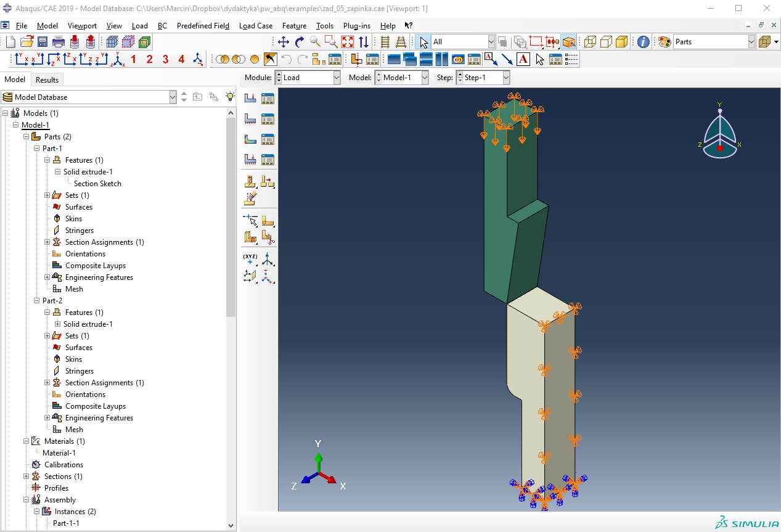Select the Create Predefined Field tool
This screenshot has width=781, height=532.
(x=250, y=139)
